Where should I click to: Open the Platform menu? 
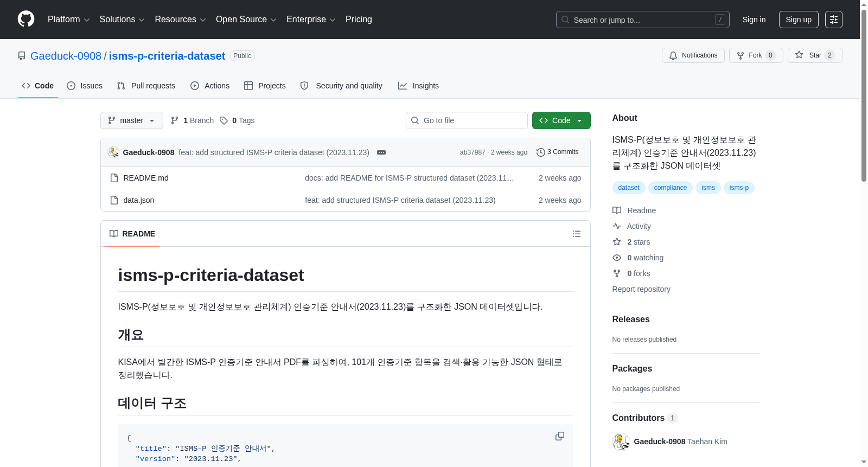(68, 20)
